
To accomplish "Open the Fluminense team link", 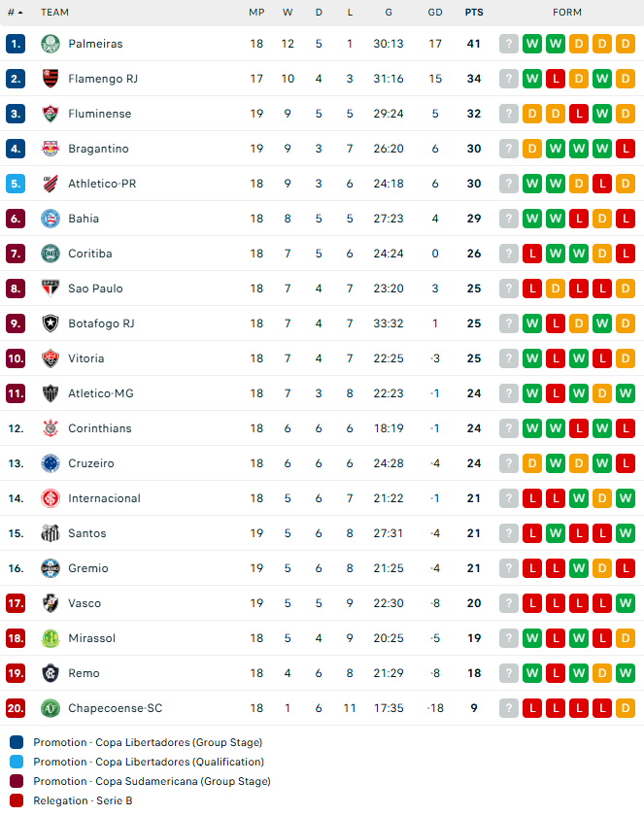I will tap(99, 114).
